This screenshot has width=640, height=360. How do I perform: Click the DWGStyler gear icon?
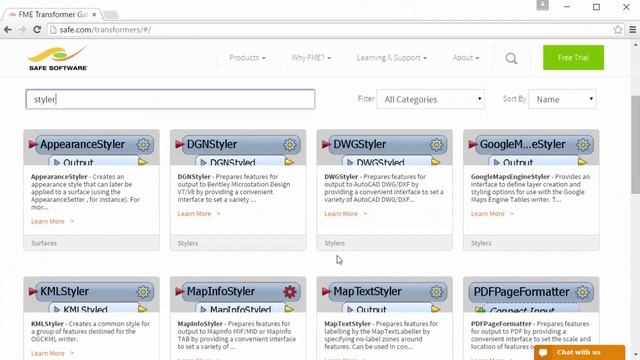(x=436, y=144)
